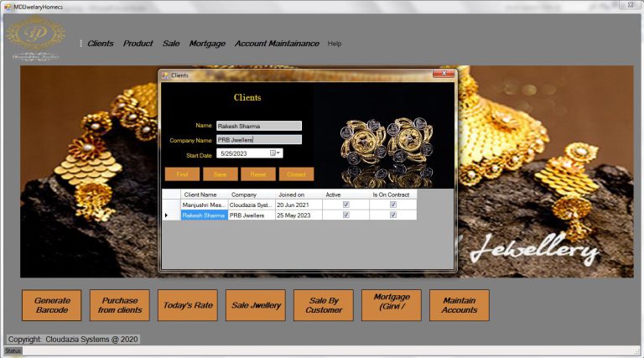Open Today's Rate
This screenshot has width=644, height=358.
point(188,305)
